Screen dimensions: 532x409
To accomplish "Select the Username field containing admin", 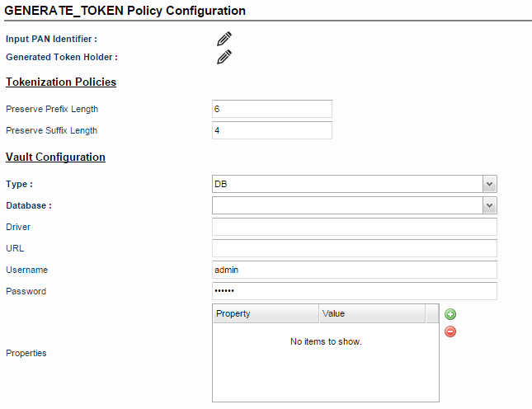I will (x=355, y=270).
